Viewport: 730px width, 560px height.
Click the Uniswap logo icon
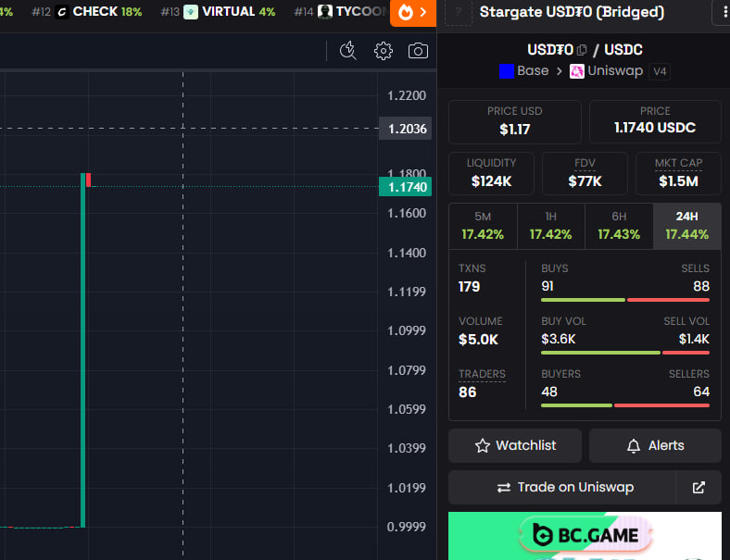pyautogui.click(x=577, y=71)
